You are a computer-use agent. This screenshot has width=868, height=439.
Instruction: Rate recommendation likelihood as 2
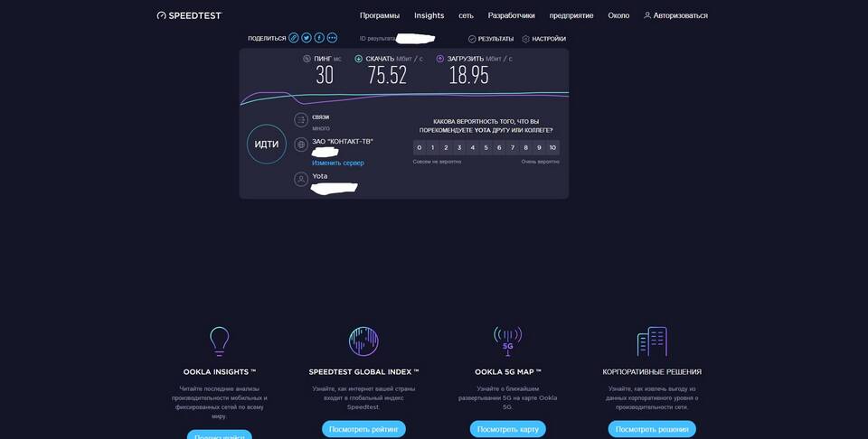coord(446,147)
